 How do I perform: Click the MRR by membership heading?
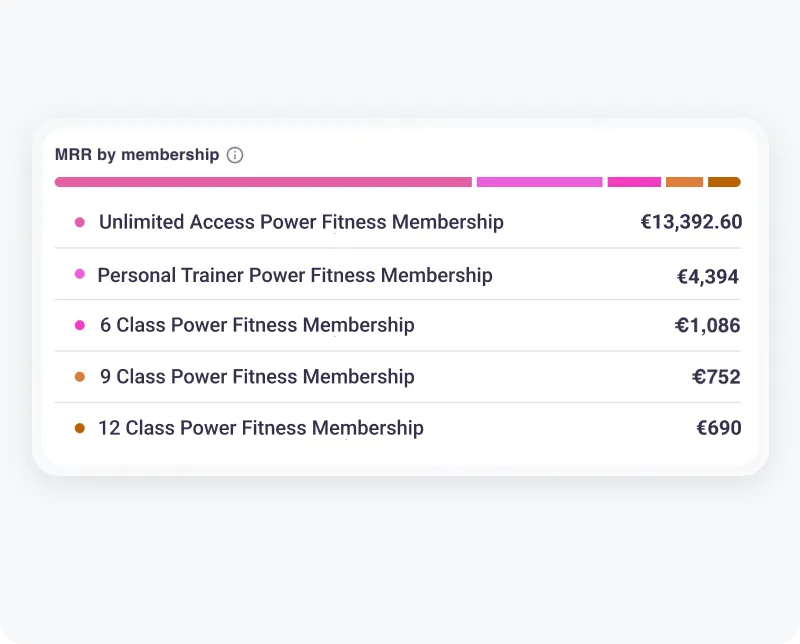137,155
